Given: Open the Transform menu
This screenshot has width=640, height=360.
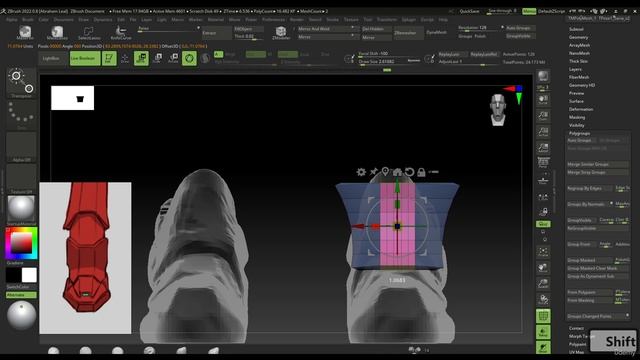Looking at the screenshot, I should pyautogui.click(x=387, y=19).
